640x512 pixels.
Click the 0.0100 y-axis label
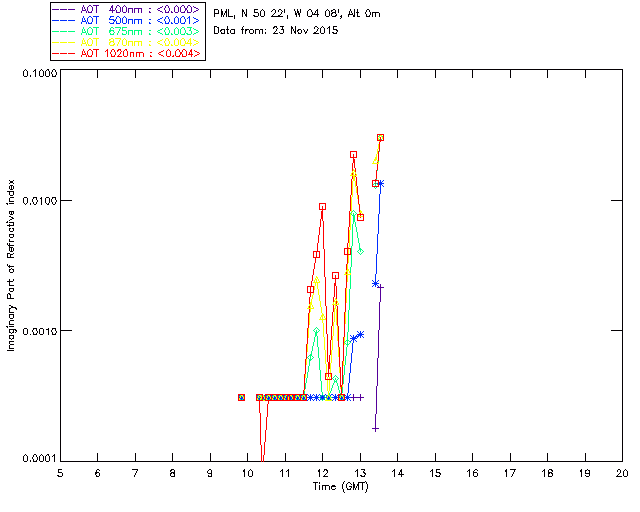(39, 201)
